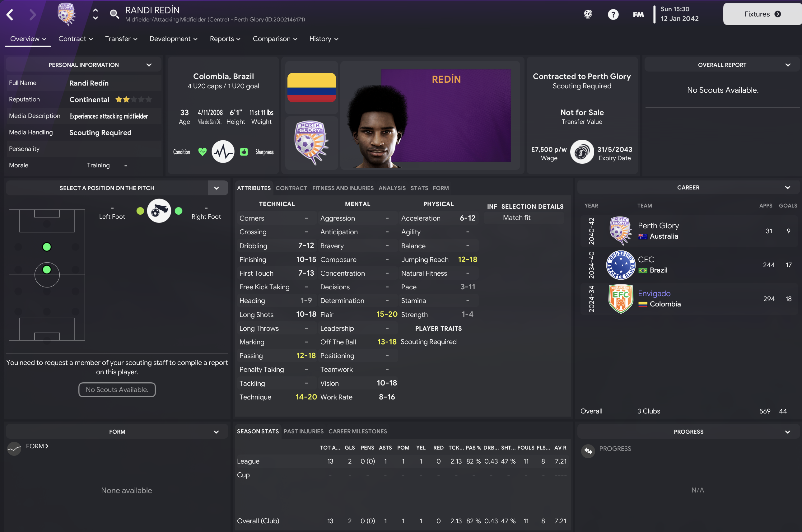This screenshot has height=532, width=802.
Task: Click the FM logo menu icon
Action: coord(638,14)
